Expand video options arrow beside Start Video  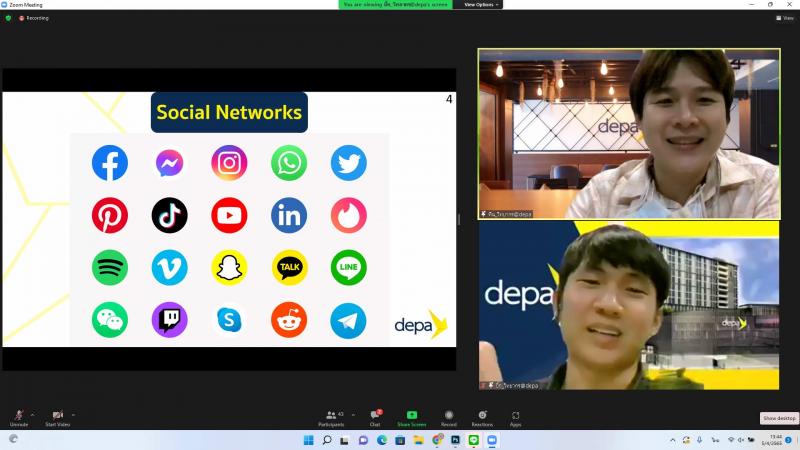point(73,415)
